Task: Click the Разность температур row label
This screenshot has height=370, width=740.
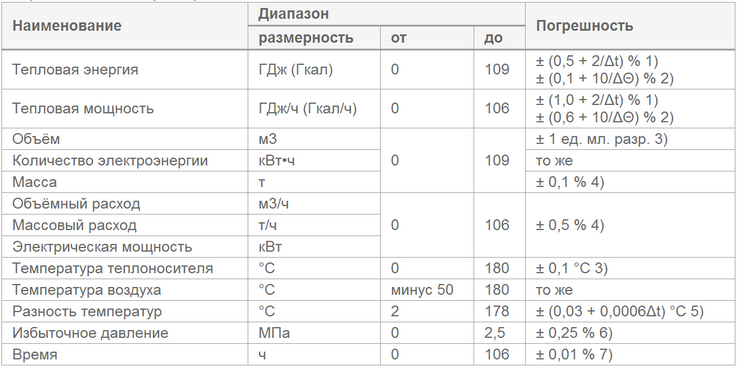Action: coord(125,311)
